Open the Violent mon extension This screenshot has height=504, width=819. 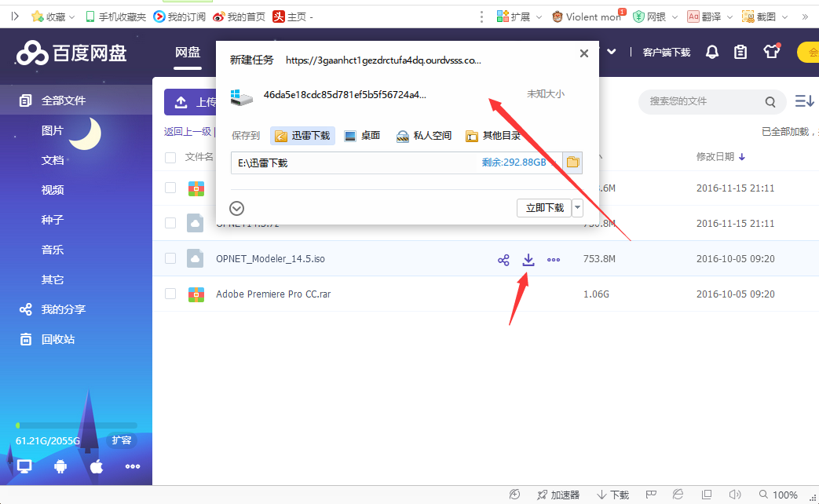(587, 16)
